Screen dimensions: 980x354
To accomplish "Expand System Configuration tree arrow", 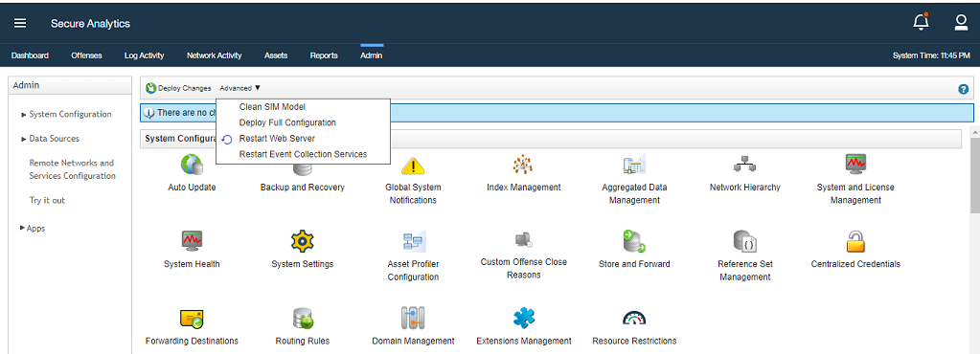I will point(24,115).
